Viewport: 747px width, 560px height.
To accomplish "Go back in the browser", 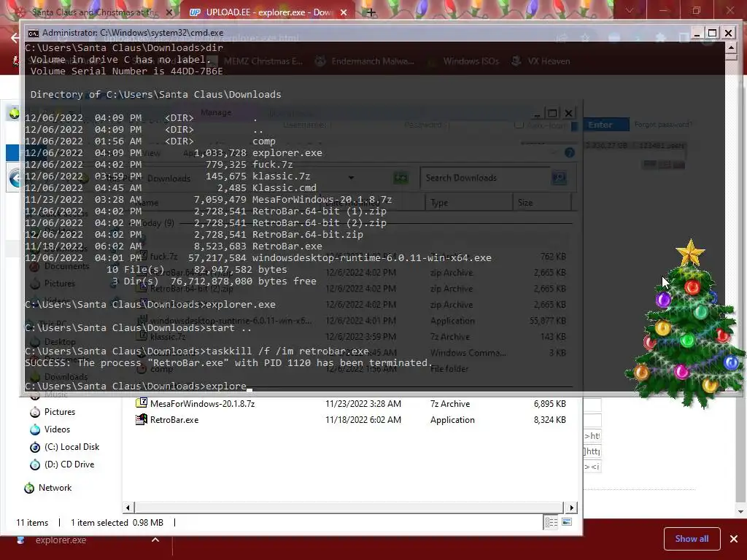I will coord(15,38).
